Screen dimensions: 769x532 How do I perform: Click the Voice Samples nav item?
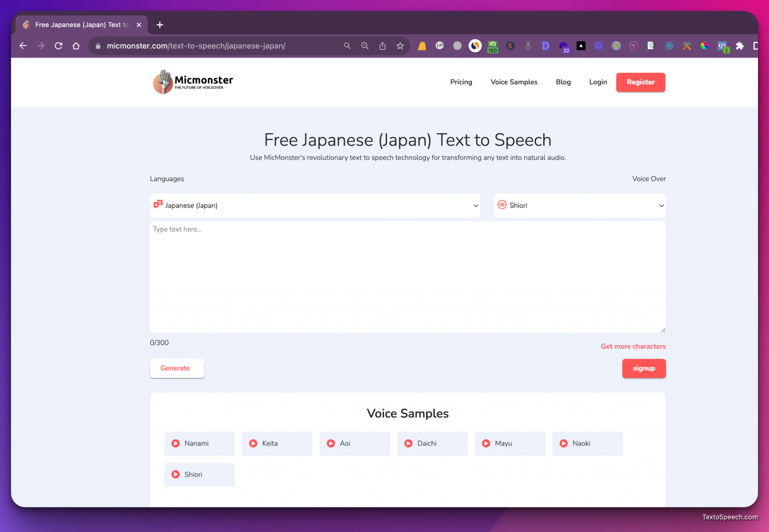[514, 82]
